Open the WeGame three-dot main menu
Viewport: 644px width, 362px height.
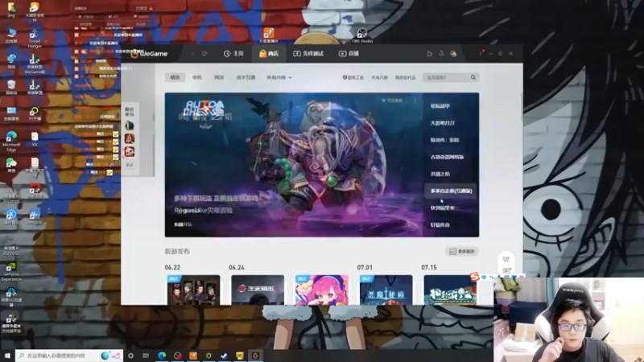[x=480, y=54]
